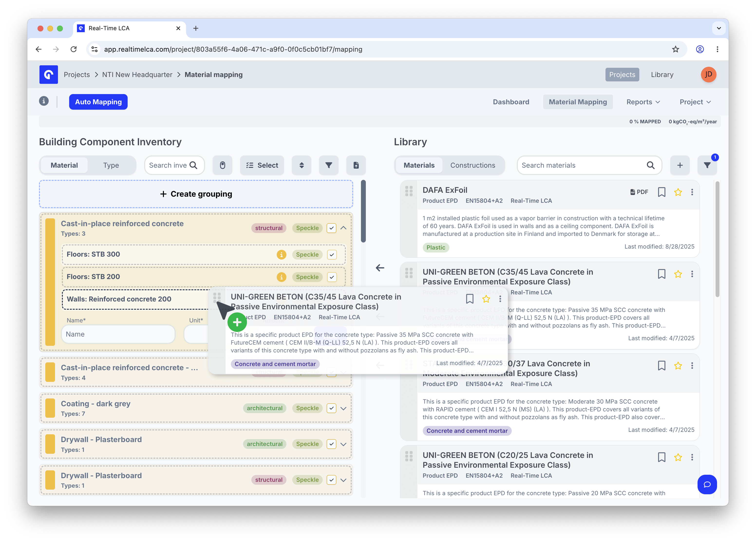Go to Projects in the top navigation

pyautogui.click(x=622, y=74)
